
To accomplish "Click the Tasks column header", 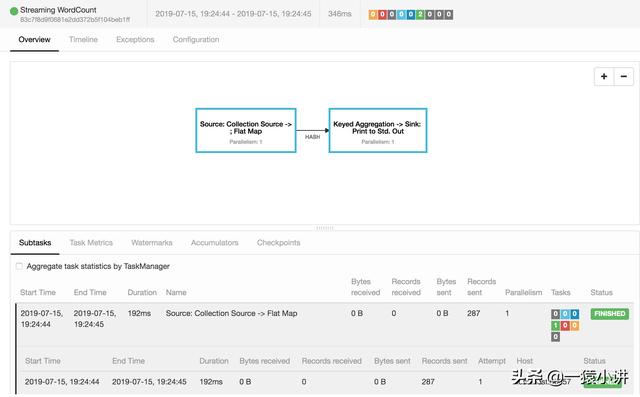I will 560,292.
